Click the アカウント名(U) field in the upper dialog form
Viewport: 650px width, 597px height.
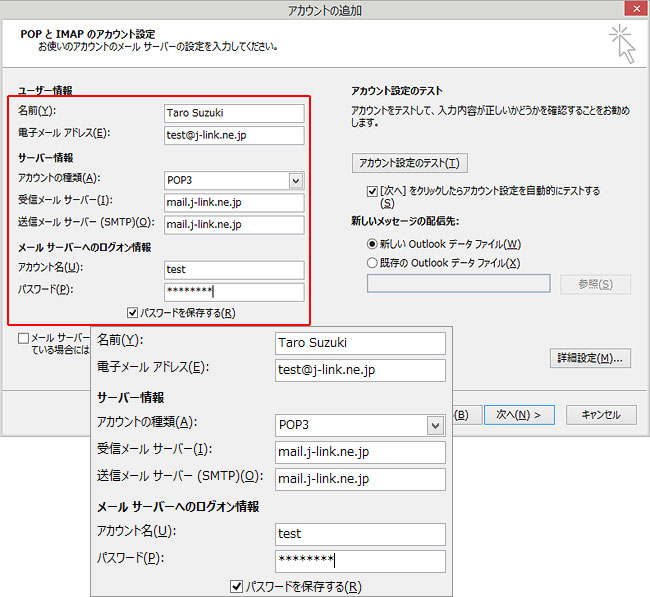(234, 270)
